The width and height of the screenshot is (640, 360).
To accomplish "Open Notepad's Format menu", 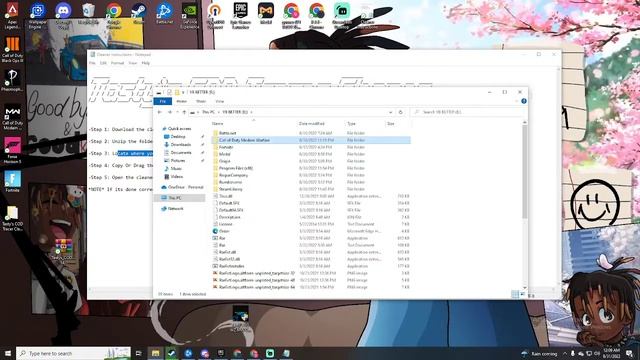I will pyautogui.click(x=117, y=63).
